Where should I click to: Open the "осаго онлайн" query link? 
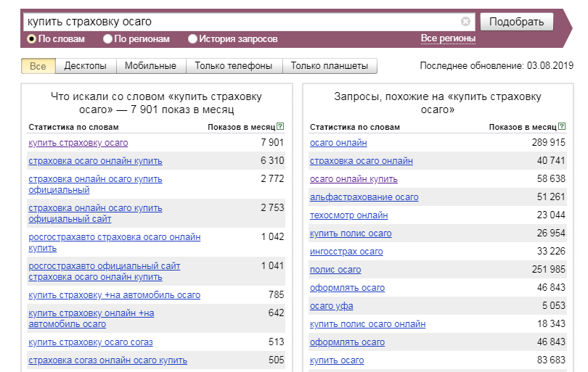click(x=338, y=143)
